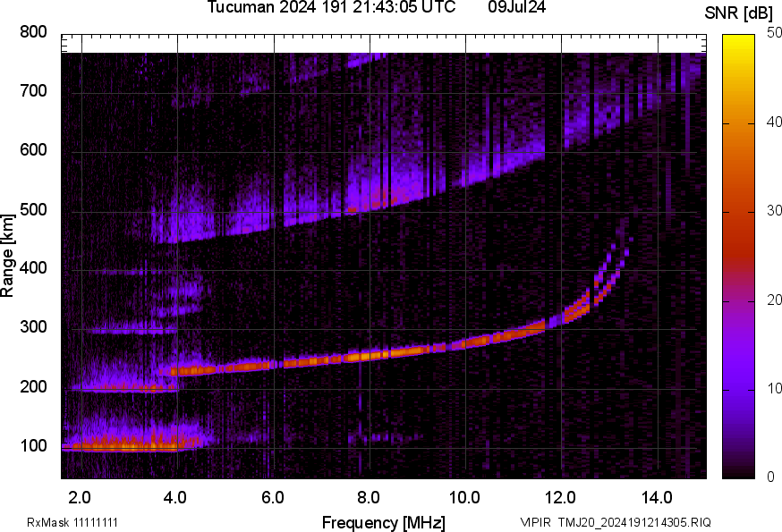The image size is (782, 532).
Task: Click the colorbar tick label '50'
Action: click(x=774, y=33)
